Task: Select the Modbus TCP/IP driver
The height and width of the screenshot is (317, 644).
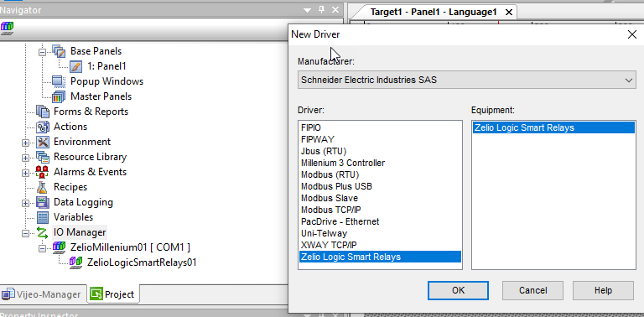Action: (x=380, y=210)
